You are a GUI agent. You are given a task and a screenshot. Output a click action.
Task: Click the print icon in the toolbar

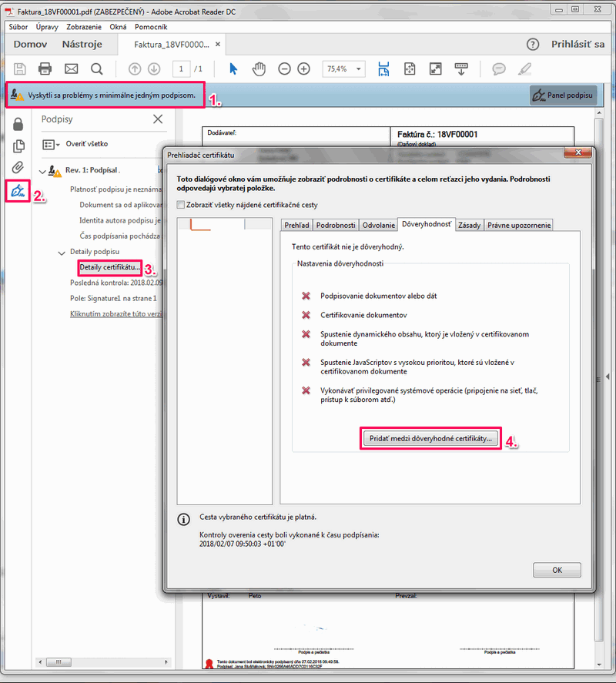(x=45, y=69)
